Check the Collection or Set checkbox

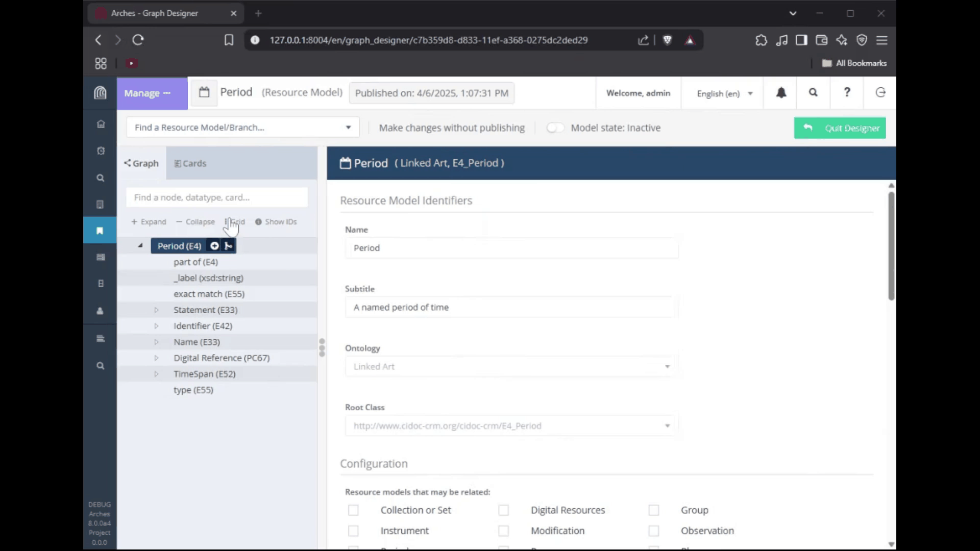click(x=353, y=510)
